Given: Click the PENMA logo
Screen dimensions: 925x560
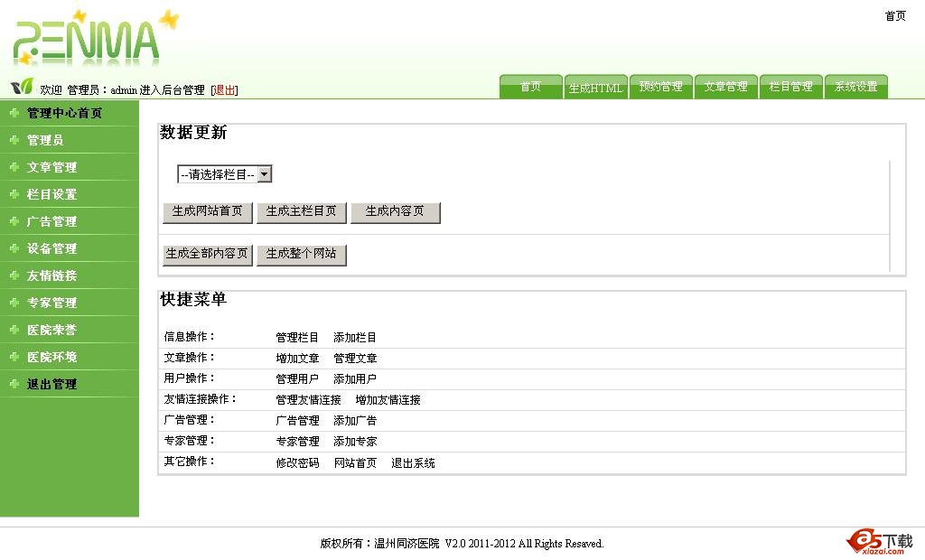Looking at the screenshot, I should tap(94, 38).
